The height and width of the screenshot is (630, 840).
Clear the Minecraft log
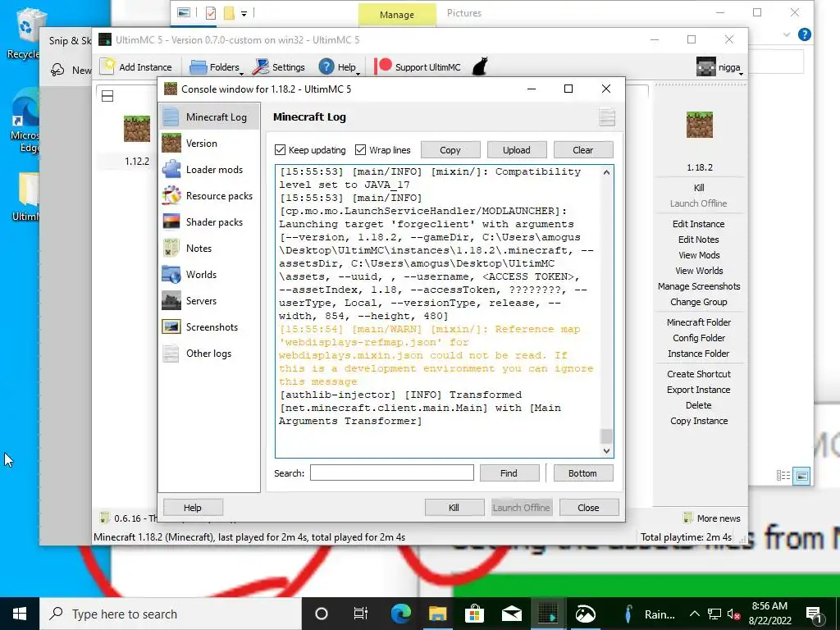click(x=583, y=150)
